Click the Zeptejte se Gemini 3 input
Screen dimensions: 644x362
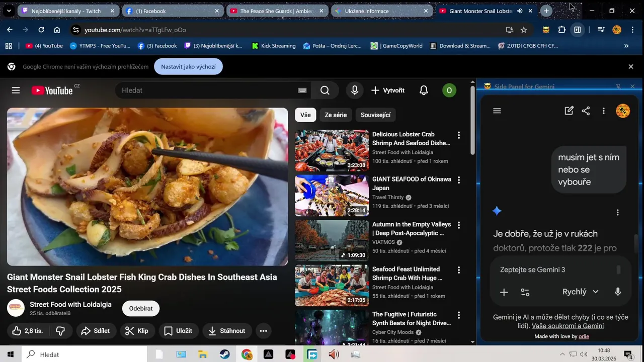[556, 270]
